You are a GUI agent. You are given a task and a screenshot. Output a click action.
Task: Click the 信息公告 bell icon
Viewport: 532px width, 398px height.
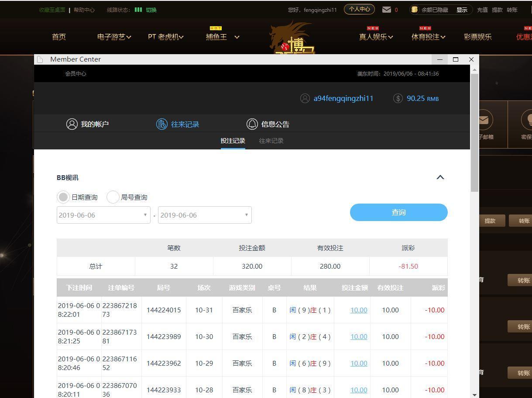click(252, 124)
